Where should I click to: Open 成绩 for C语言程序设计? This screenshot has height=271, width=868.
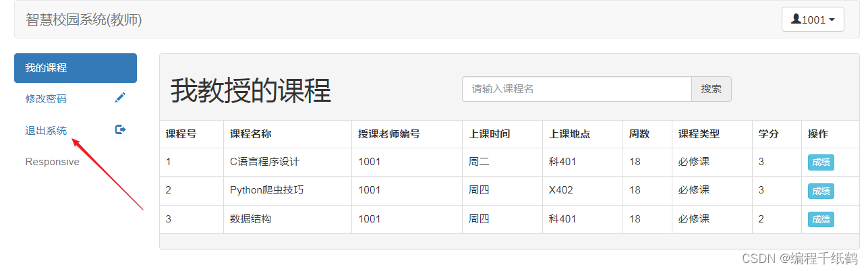[x=821, y=162]
